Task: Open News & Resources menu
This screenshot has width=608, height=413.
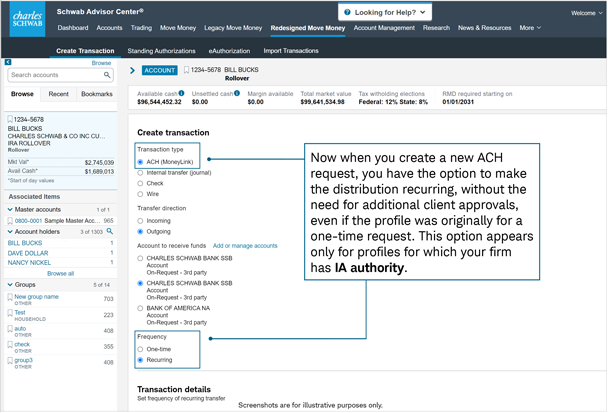Action: click(485, 28)
